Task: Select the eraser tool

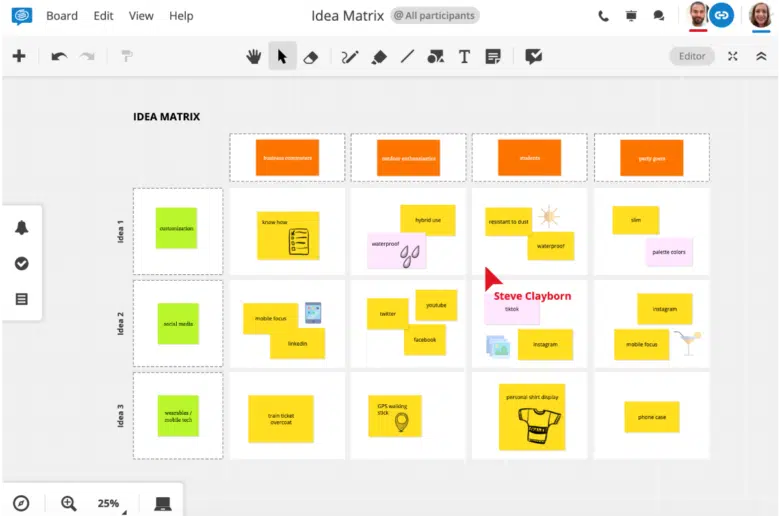Action: click(310, 57)
